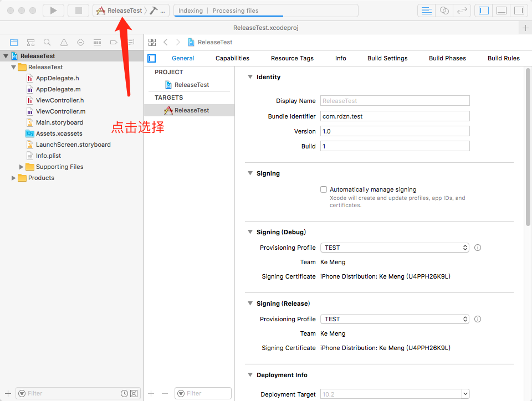The image size is (532, 401).
Task: Collapse the Deployment Info section
Action: tap(250, 375)
